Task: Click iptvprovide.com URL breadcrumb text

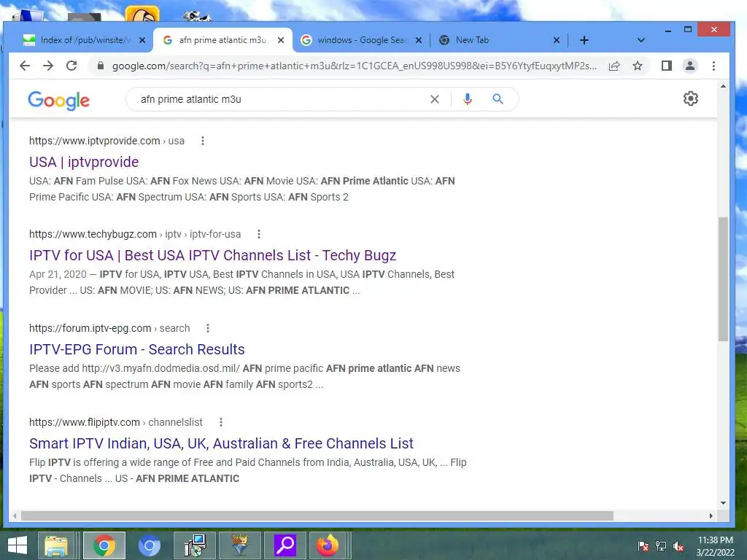Action: [107, 141]
